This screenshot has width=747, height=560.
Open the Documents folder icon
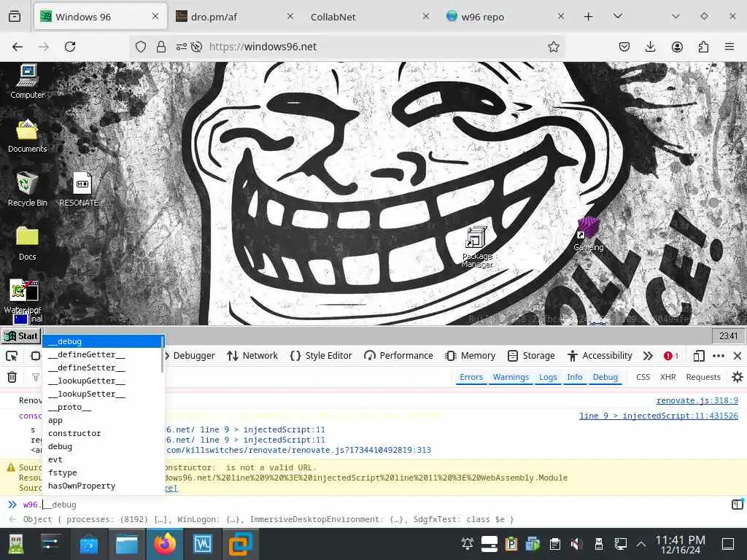click(27, 135)
